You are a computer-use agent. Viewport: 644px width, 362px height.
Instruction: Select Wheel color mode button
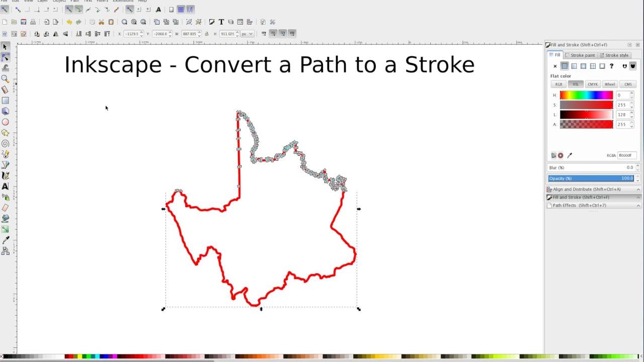(610, 84)
